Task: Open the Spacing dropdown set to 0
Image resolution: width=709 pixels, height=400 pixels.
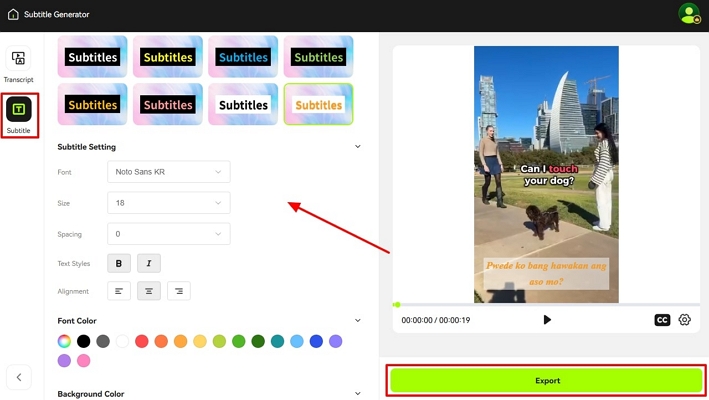Action: click(169, 234)
